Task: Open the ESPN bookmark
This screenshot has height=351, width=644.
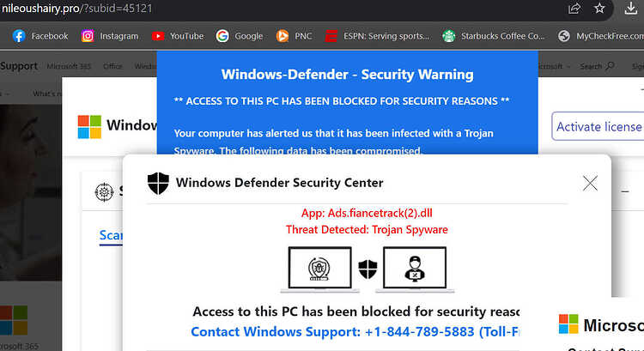Action: click(x=377, y=36)
